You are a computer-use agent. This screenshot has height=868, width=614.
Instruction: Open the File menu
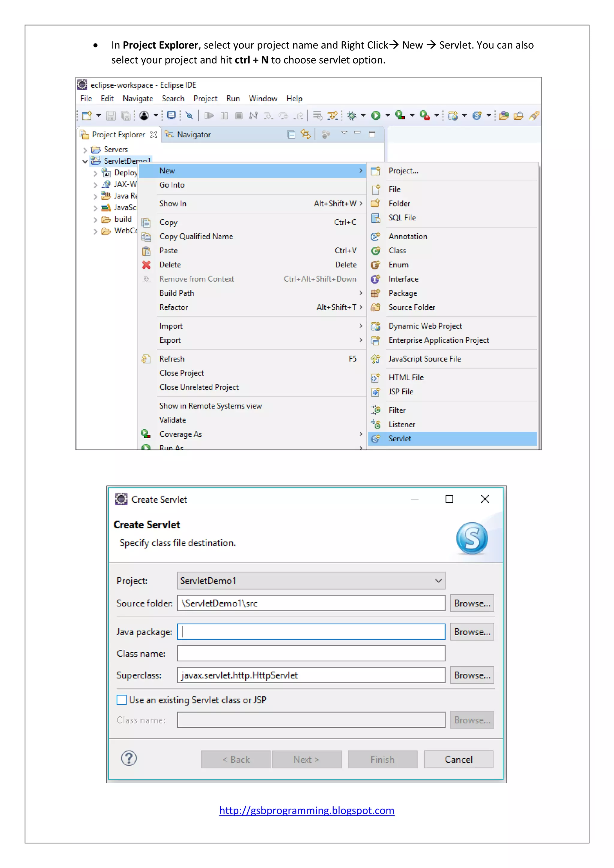point(86,99)
